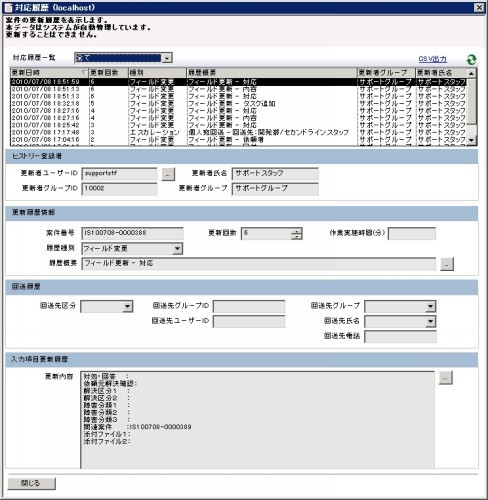Click the 作業実施時間(分) field
488x500 pixels.
412,233
